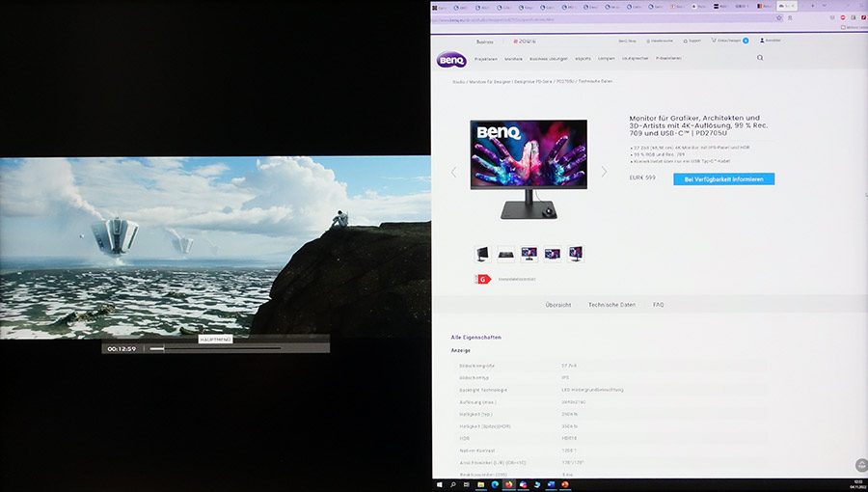This screenshot has height=492, width=868.
Task: Switch to Technische Daten tab
Action: point(611,305)
